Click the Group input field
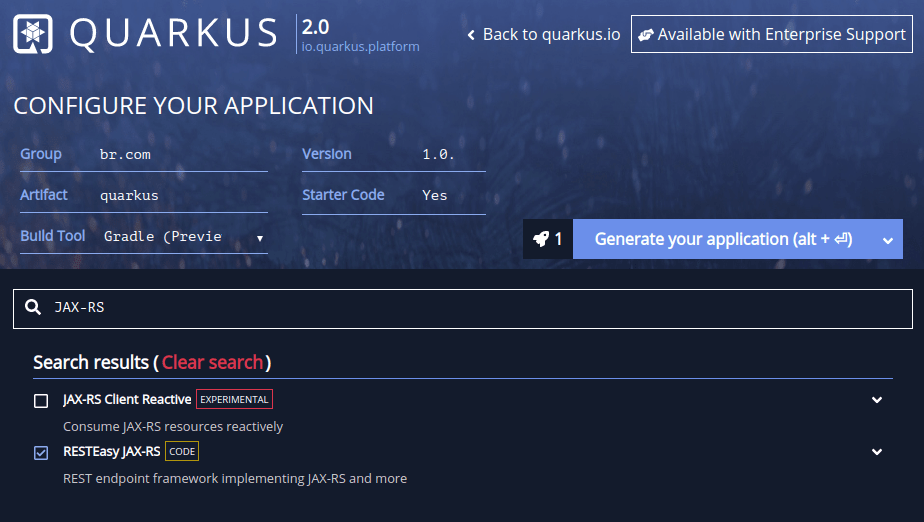The image size is (924, 522). pos(183,154)
